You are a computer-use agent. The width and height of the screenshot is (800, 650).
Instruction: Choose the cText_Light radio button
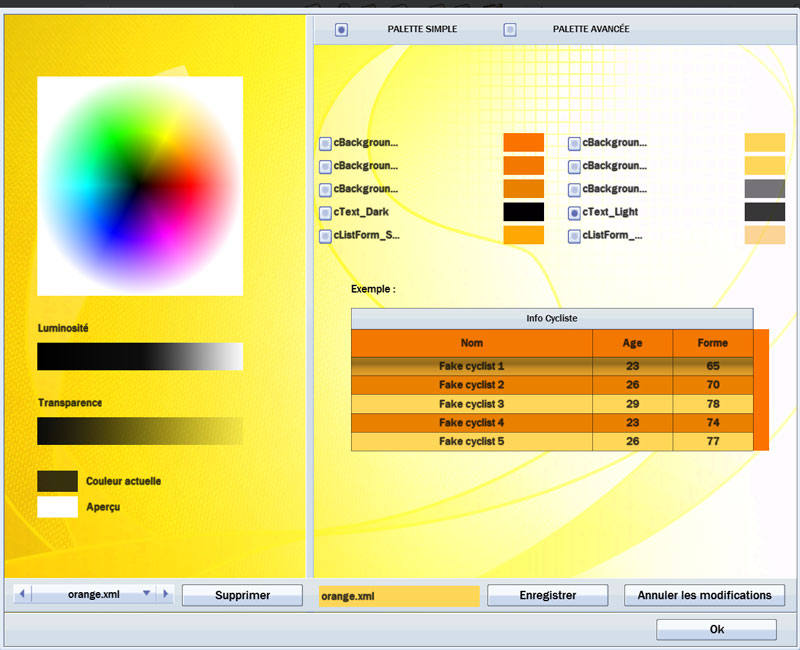tap(574, 213)
